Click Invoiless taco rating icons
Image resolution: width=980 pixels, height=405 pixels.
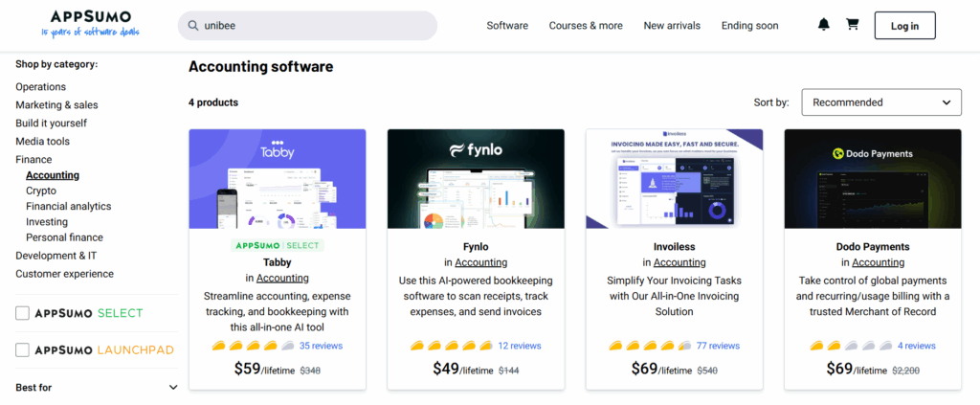pyautogui.click(x=650, y=346)
